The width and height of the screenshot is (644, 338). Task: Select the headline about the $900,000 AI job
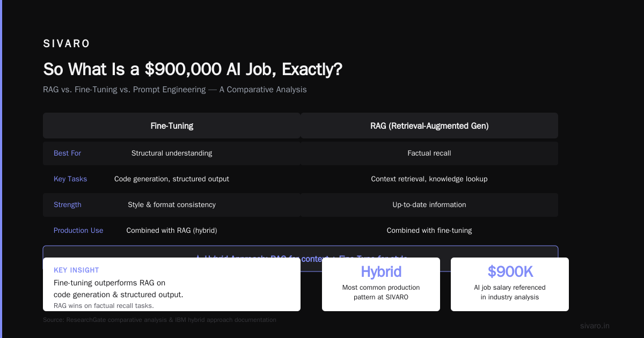click(x=193, y=69)
